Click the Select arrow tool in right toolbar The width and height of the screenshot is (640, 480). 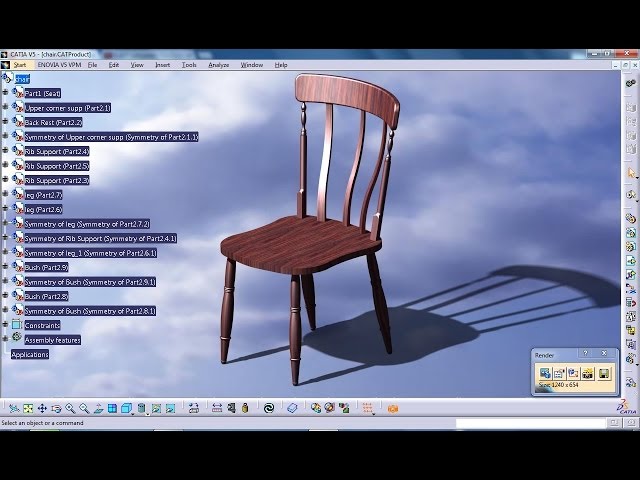pyautogui.click(x=631, y=173)
